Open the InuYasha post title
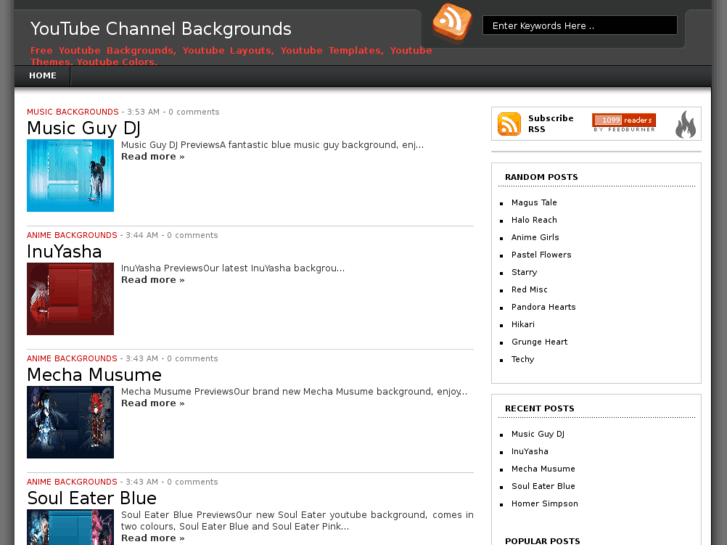 64,251
